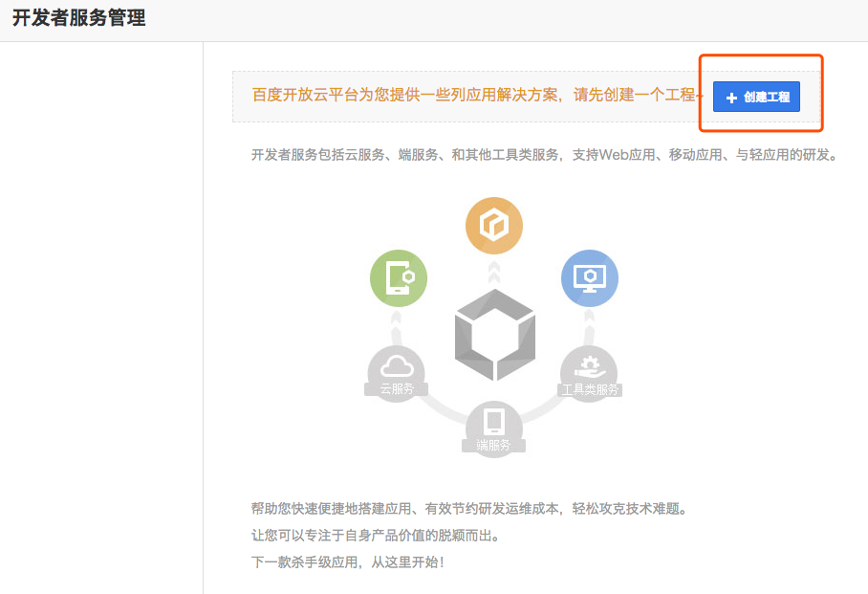The image size is (868, 594).
Task: Click the 开发者服务管理 page title
Action: [80, 16]
